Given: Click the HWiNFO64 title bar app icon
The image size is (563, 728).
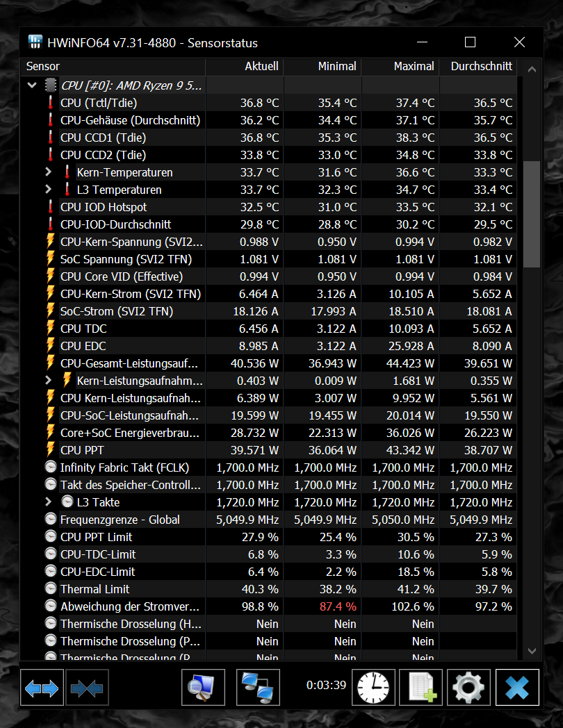Looking at the screenshot, I should click(x=35, y=42).
